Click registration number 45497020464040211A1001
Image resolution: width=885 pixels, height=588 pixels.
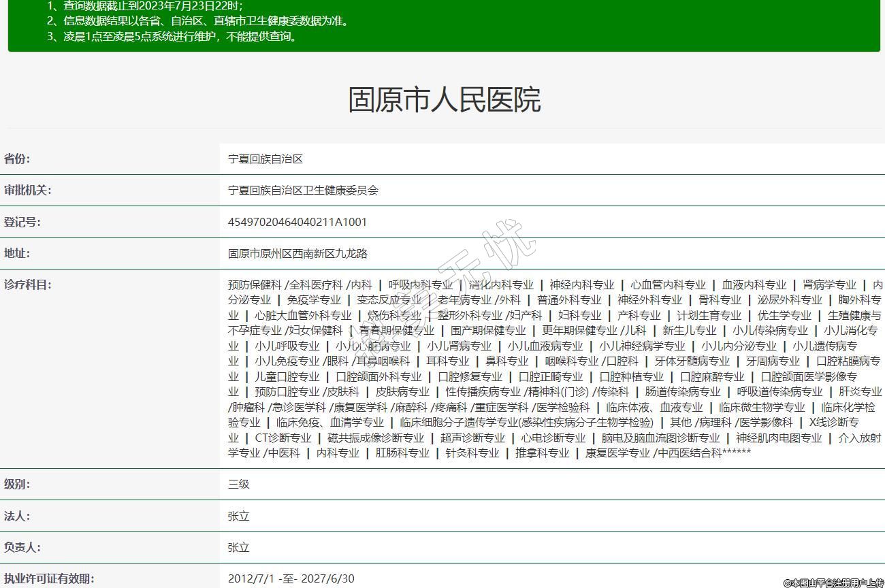(x=297, y=222)
